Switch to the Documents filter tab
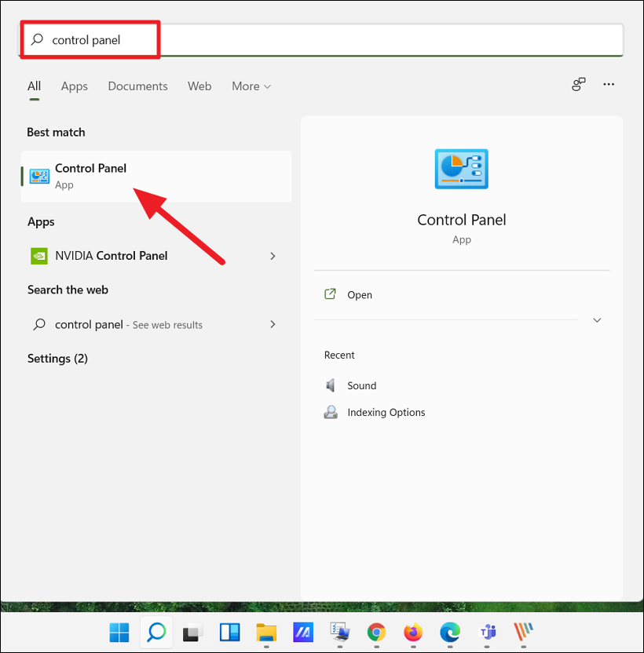The image size is (644, 653). click(137, 86)
